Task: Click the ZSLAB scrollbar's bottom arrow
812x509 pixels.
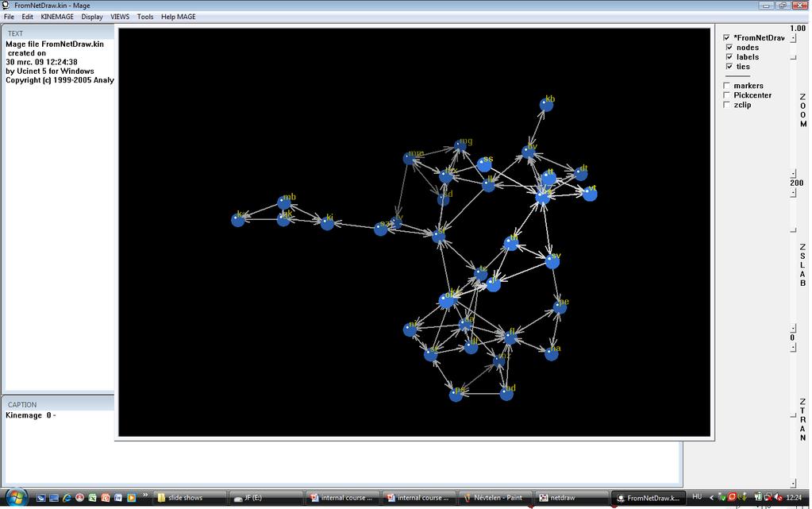Action: (794, 328)
